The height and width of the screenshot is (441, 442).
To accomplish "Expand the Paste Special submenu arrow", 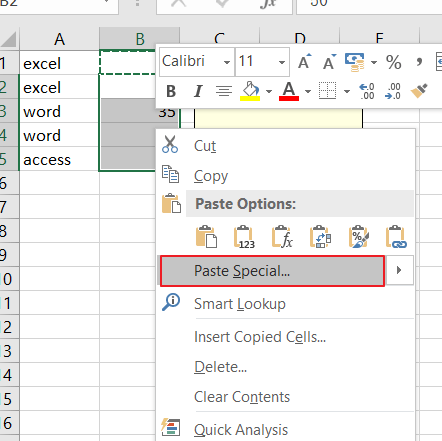I will point(399,270).
